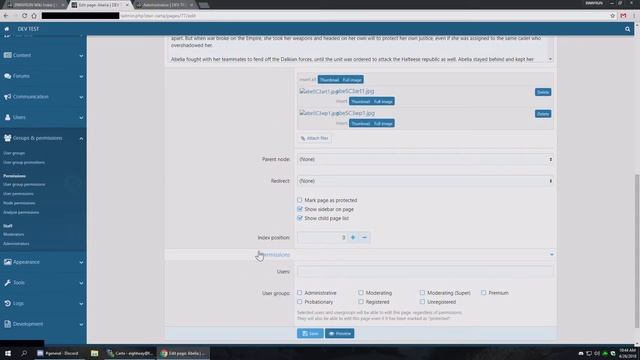Toggle Mark page as protected
Image resolution: width=640 pixels, height=360 pixels.
(300, 200)
